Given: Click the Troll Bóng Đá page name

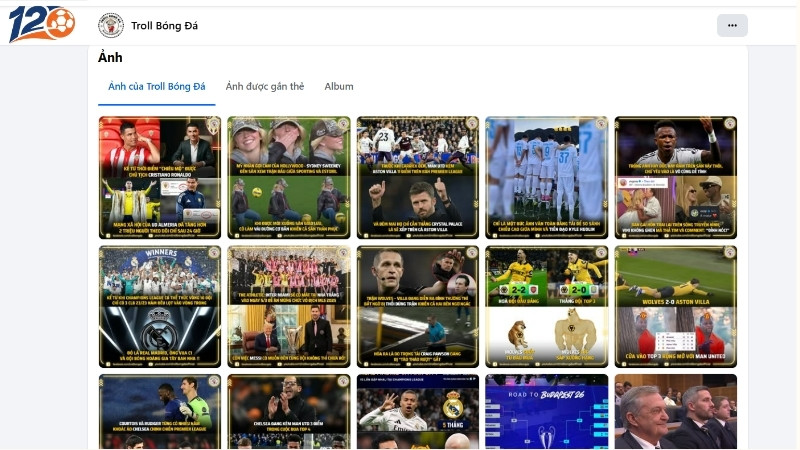Looking at the screenshot, I should 164,26.
